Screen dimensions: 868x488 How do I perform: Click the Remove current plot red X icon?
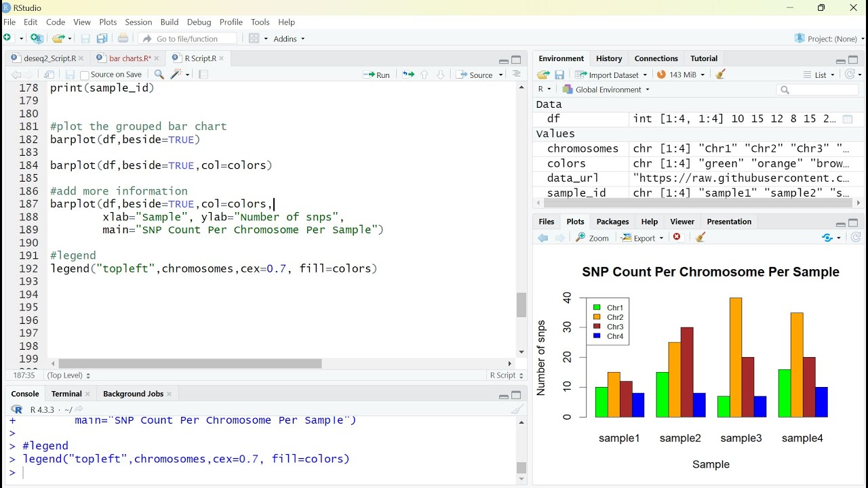[x=677, y=237]
